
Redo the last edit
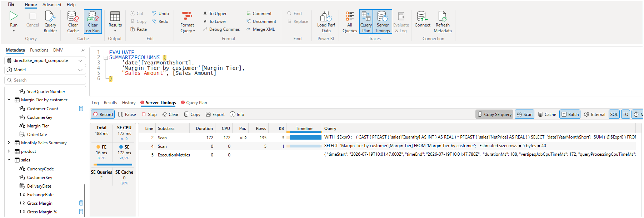[x=160, y=21]
